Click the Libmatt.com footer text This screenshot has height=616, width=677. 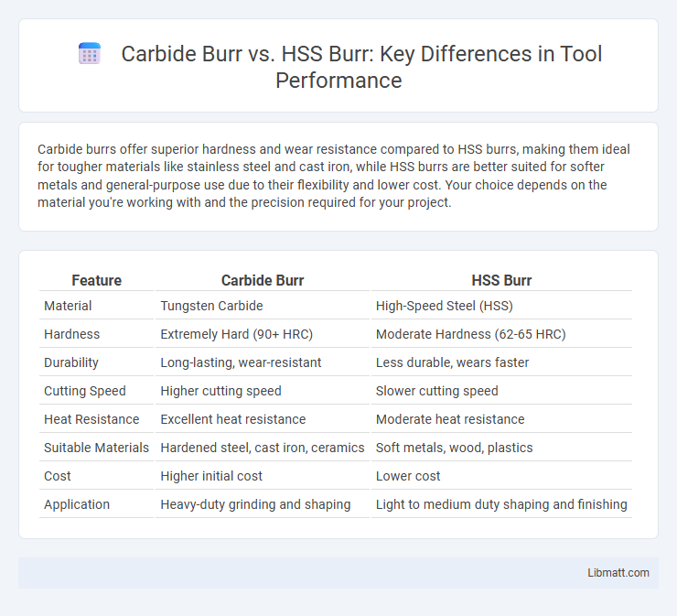coord(618,572)
